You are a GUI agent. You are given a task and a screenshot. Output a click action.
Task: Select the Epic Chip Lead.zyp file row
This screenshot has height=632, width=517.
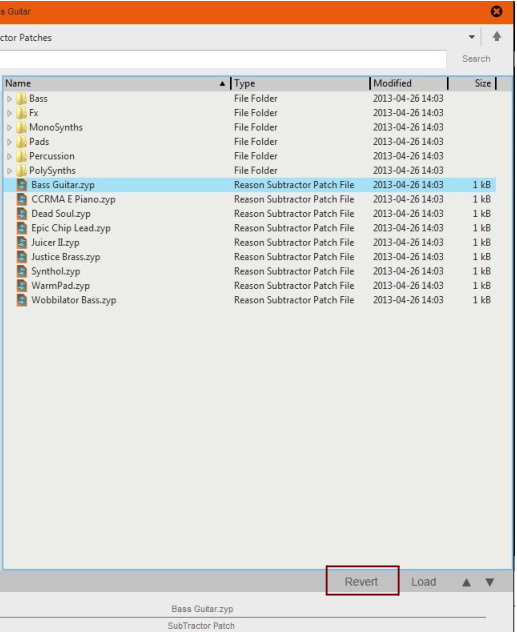coord(249,228)
